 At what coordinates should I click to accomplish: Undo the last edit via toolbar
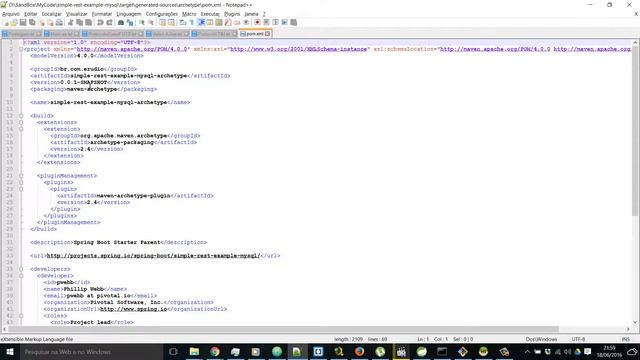click(x=100, y=22)
